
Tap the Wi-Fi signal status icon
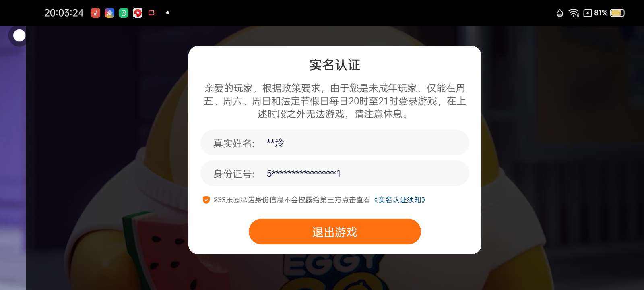[x=574, y=13]
